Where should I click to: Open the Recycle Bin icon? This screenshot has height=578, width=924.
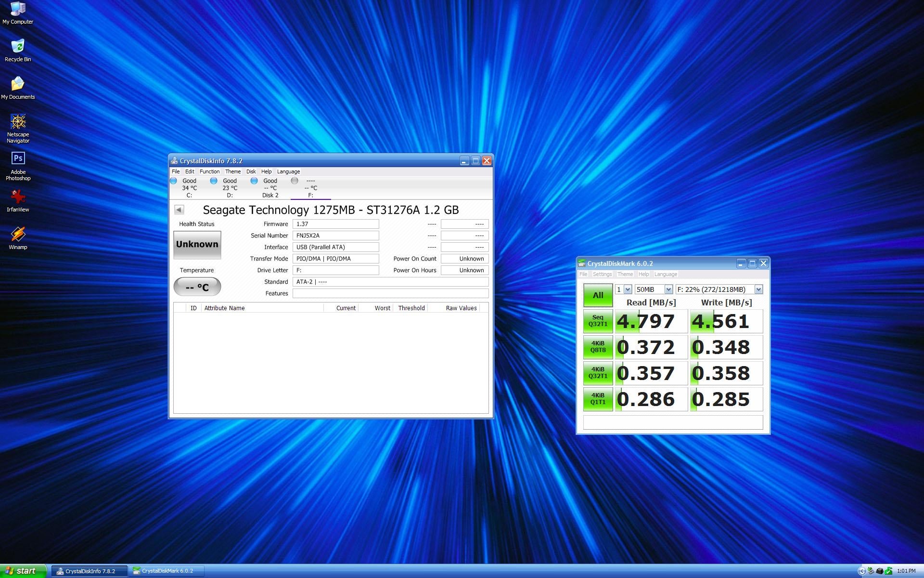point(18,51)
